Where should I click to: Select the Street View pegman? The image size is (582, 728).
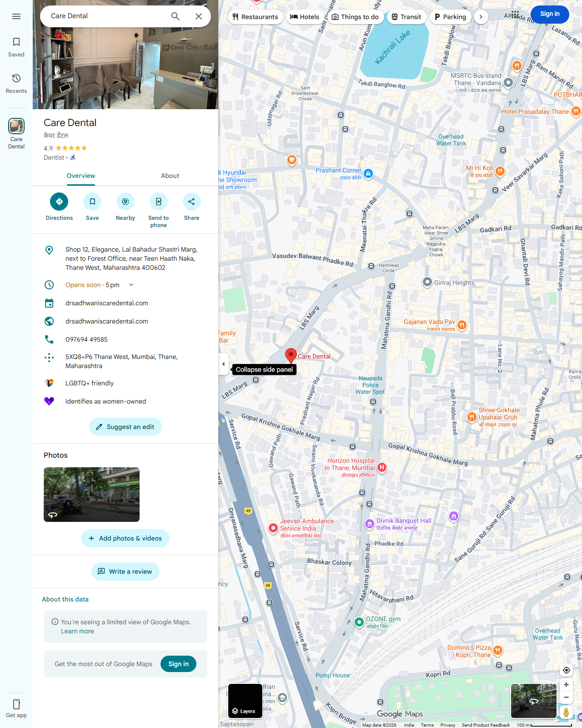(x=566, y=712)
